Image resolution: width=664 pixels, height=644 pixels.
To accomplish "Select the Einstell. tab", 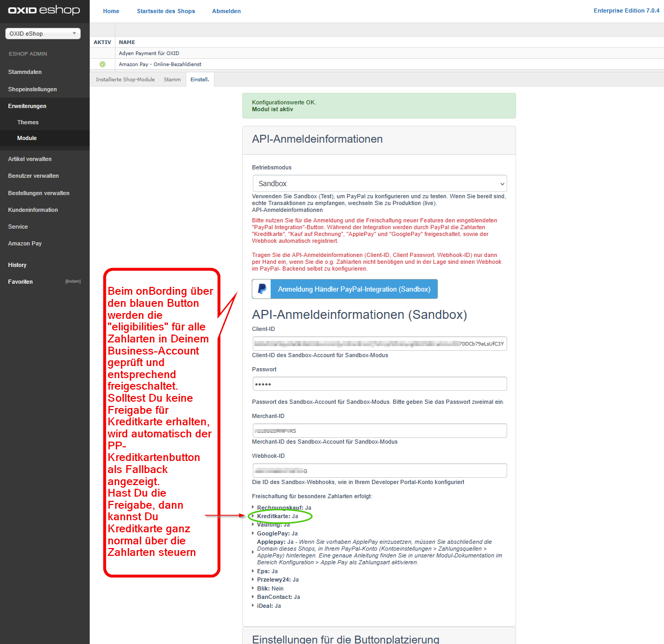I will point(200,80).
